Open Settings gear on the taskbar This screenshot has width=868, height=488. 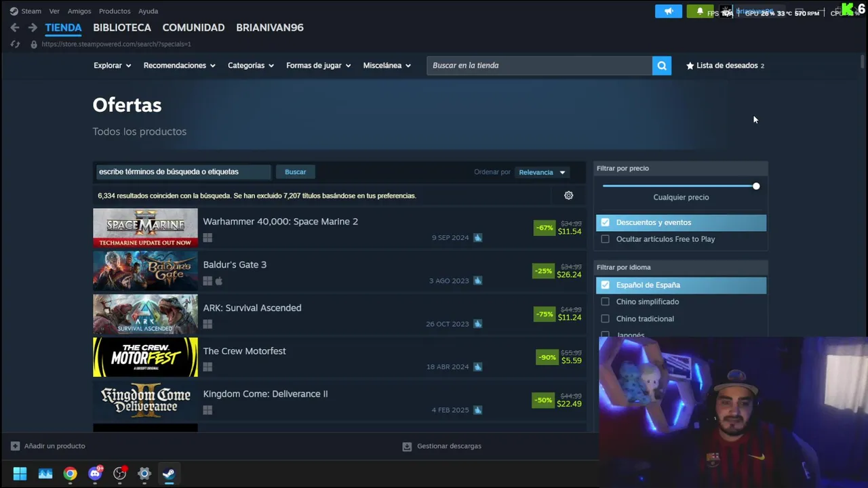144,474
